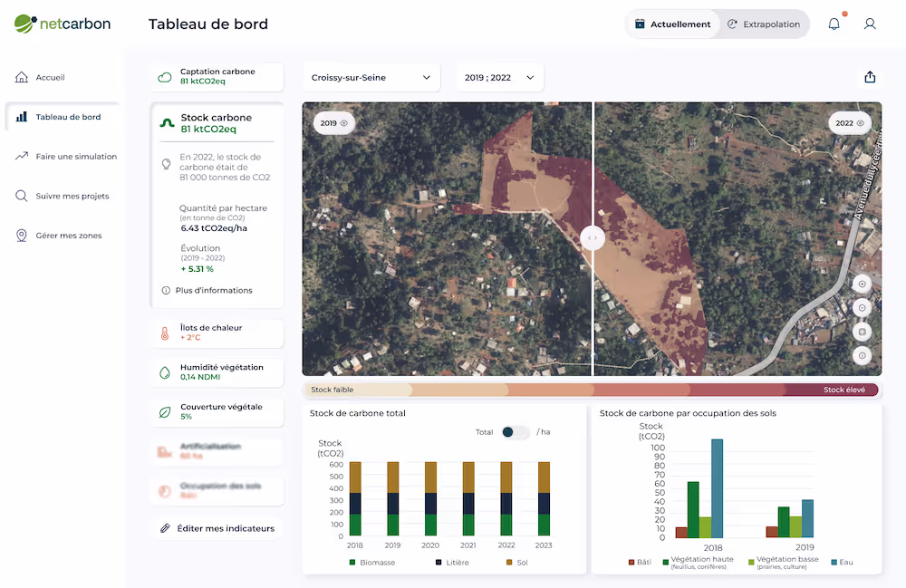Click the calendar icon in Actuellement
Image resolution: width=906 pixels, height=588 pixels.
tap(640, 24)
